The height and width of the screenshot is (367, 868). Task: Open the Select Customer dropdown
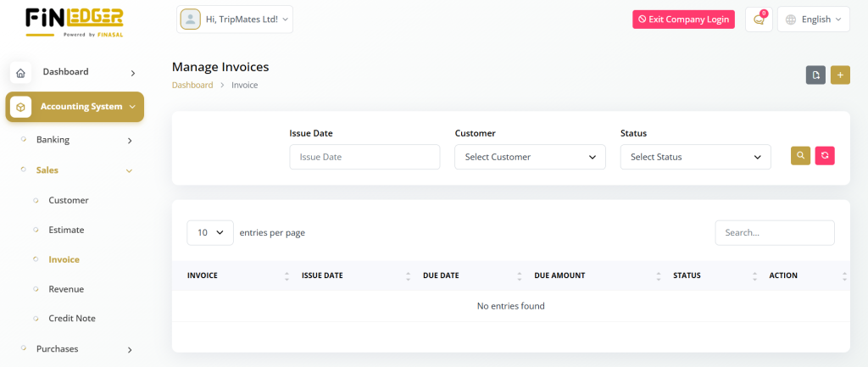530,157
